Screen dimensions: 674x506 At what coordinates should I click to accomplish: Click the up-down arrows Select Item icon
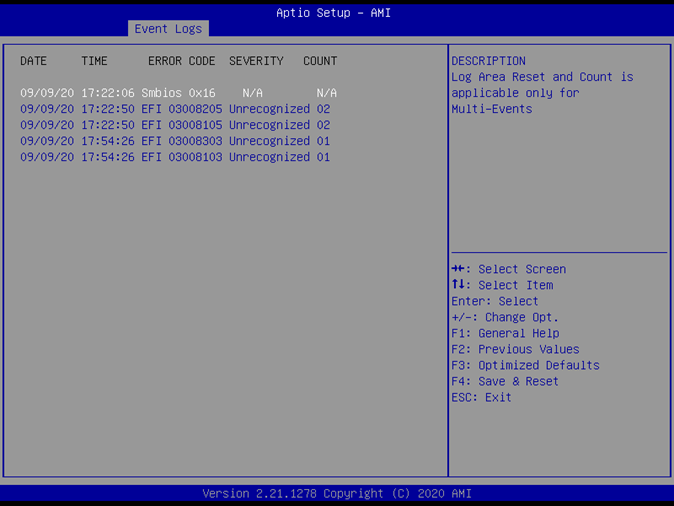tap(458, 285)
